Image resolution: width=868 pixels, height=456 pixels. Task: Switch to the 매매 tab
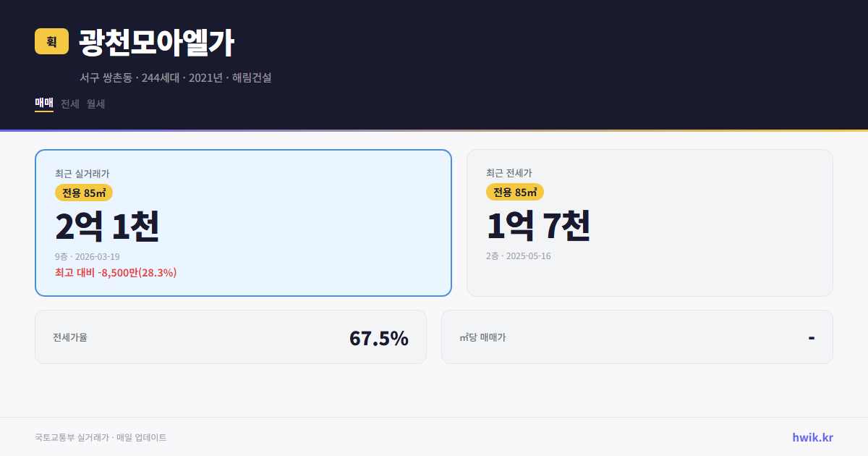pos(43,104)
